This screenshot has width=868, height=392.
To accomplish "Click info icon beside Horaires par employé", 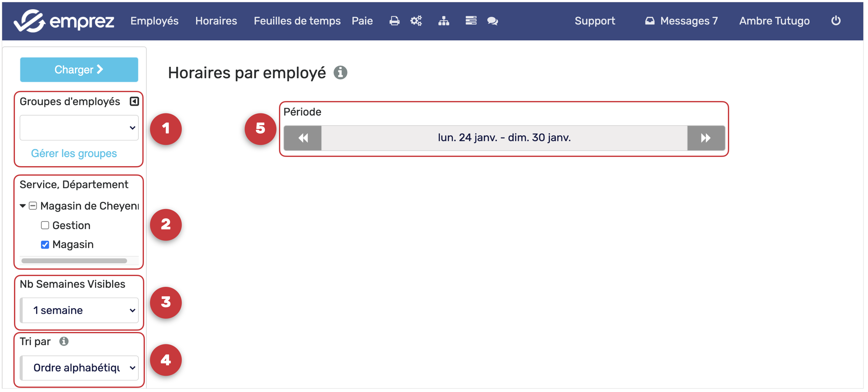I will pos(340,72).
